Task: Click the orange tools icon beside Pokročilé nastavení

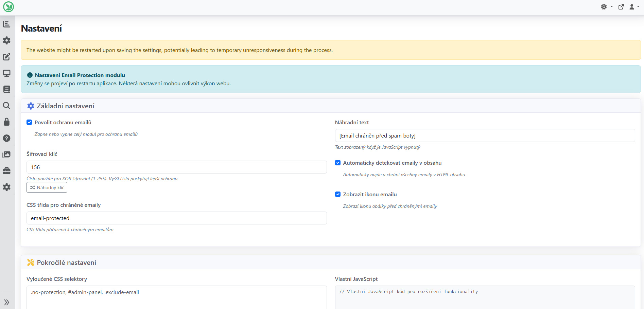Action: (31, 262)
